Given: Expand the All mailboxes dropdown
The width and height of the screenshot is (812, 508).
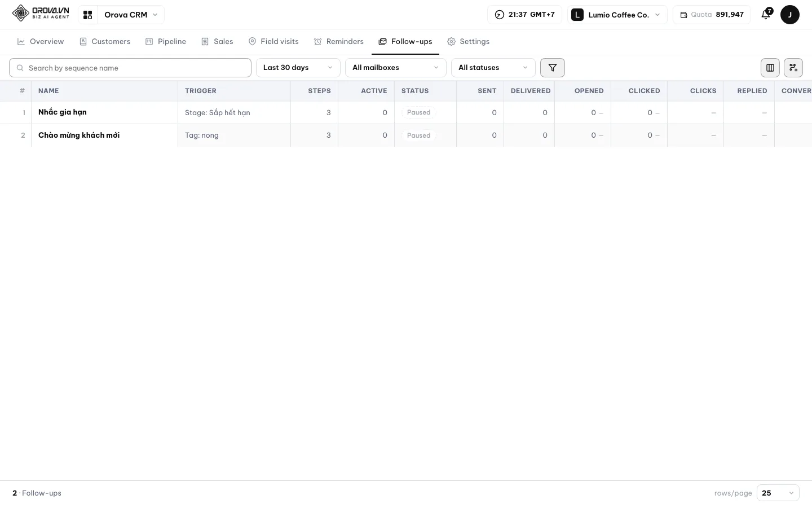Looking at the screenshot, I should pyautogui.click(x=396, y=68).
